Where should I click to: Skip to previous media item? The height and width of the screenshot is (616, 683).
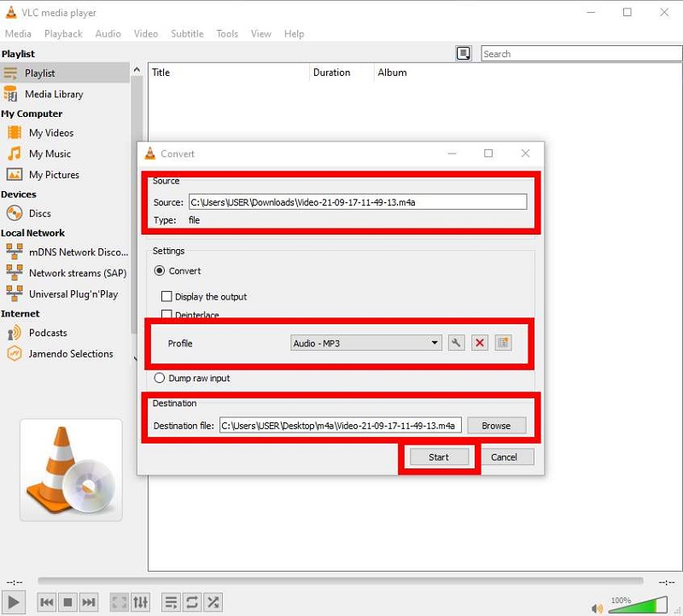pos(46,602)
